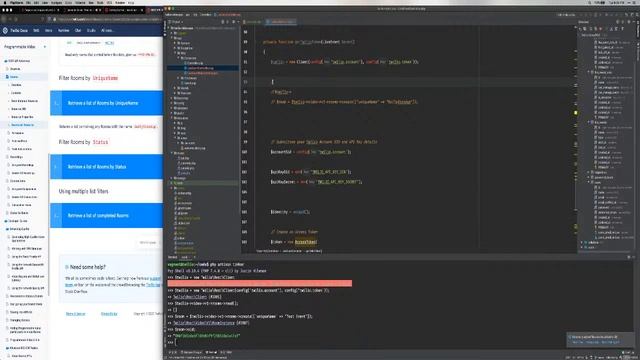
Task: Expand the Middleware folder arrow
Action: pos(179,78)
